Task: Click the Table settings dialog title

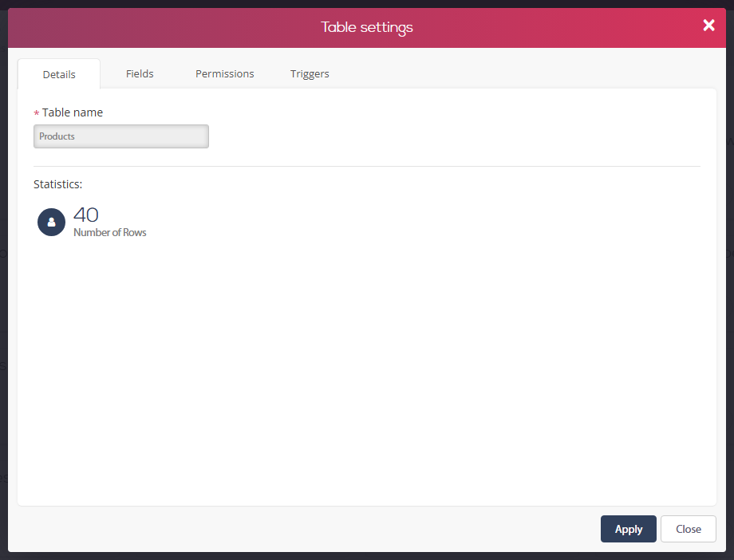Action: point(367,28)
